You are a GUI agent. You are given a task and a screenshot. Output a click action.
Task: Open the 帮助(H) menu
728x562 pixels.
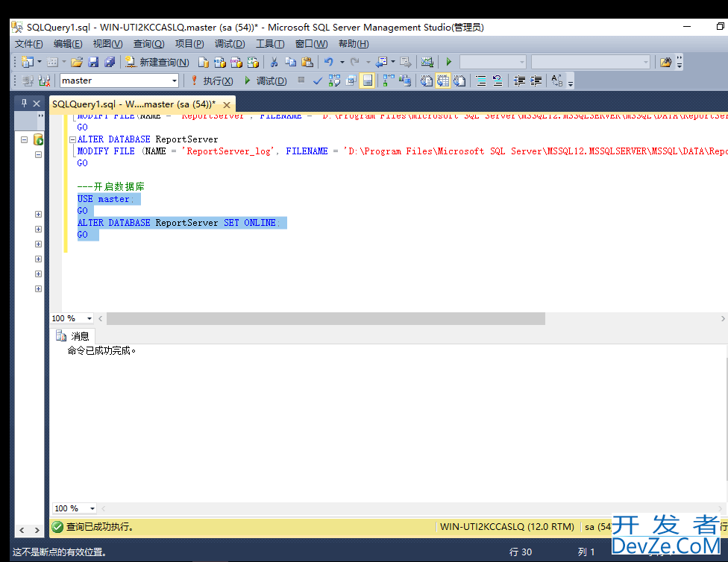pos(354,44)
